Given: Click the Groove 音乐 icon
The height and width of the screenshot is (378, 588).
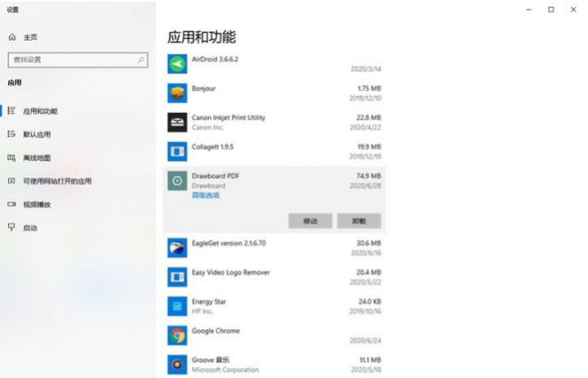Looking at the screenshot, I should click(177, 364).
